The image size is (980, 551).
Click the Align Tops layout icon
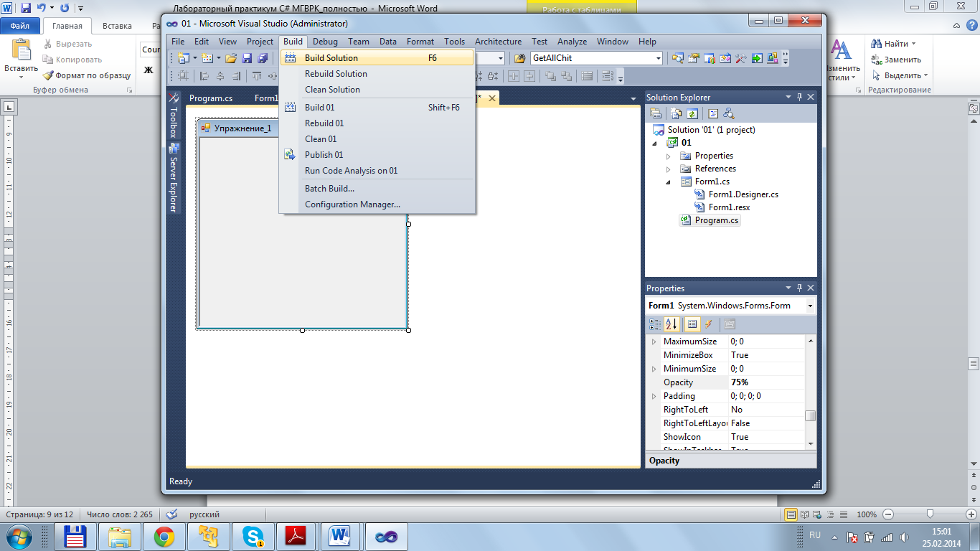[x=257, y=75]
